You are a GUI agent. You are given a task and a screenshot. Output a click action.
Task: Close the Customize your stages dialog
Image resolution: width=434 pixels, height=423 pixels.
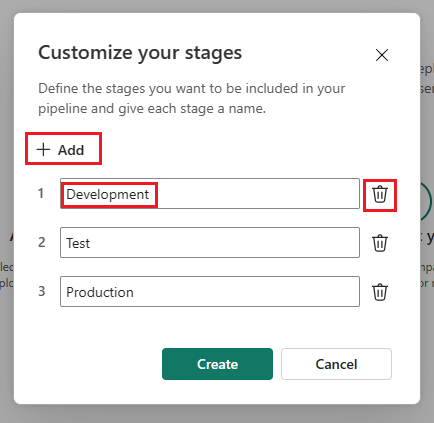click(x=382, y=55)
